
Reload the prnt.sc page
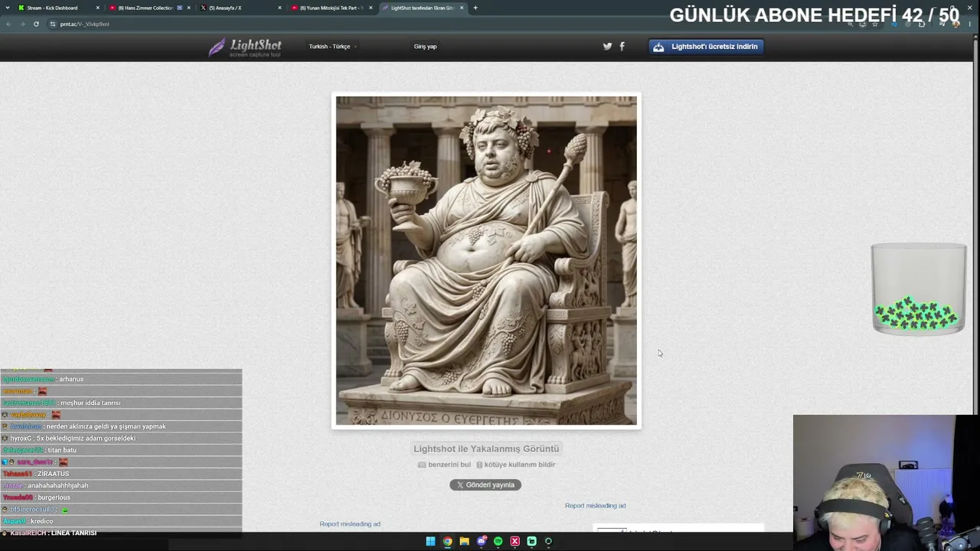click(36, 24)
